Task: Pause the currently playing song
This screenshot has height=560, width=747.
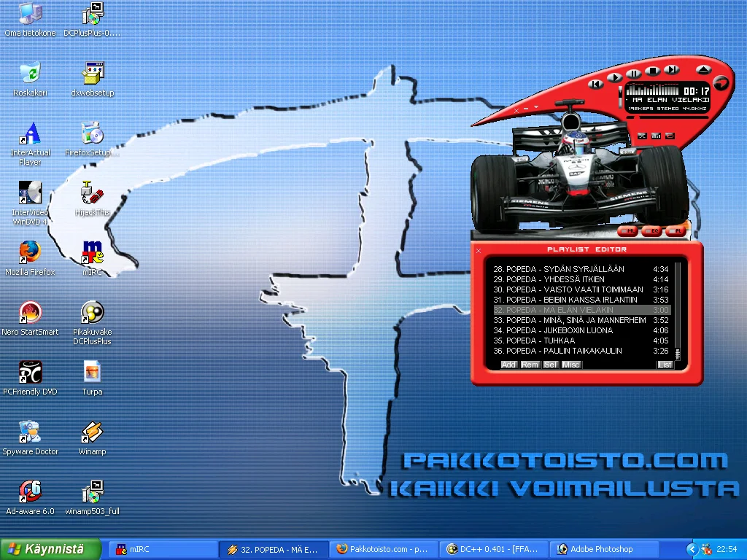Action: click(x=634, y=74)
